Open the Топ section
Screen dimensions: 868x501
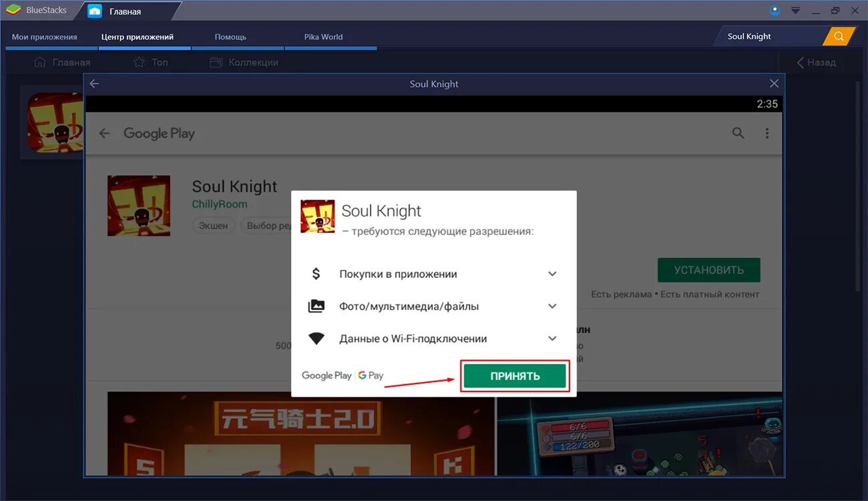coord(150,62)
